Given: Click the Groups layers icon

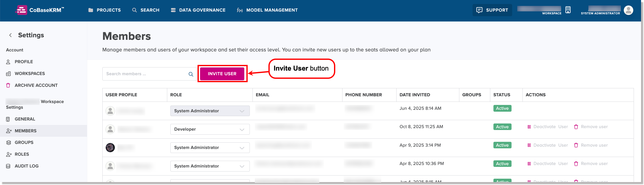Looking at the screenshot, I should 8,142.
